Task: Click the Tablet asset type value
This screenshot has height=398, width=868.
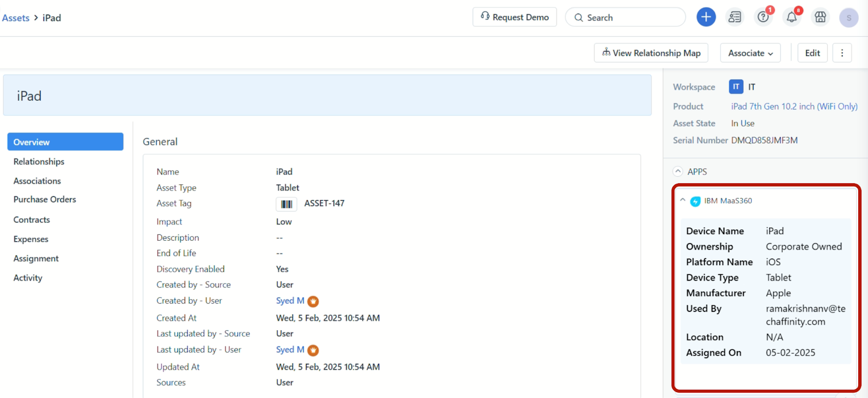Action: click(288, 188)
